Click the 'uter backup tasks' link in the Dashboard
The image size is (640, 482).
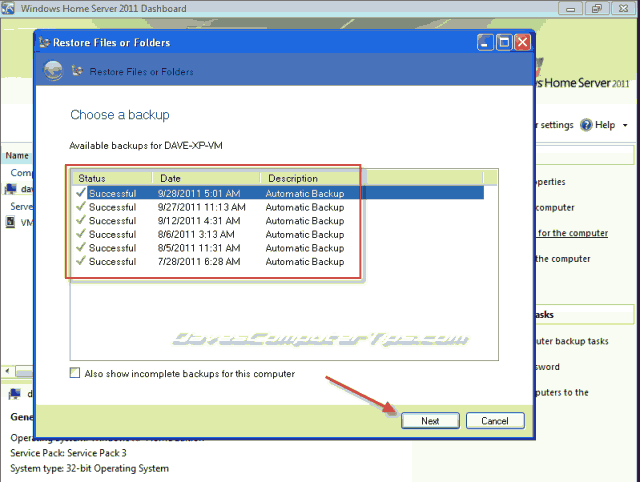pyautogui.click(x=572, y=341)
